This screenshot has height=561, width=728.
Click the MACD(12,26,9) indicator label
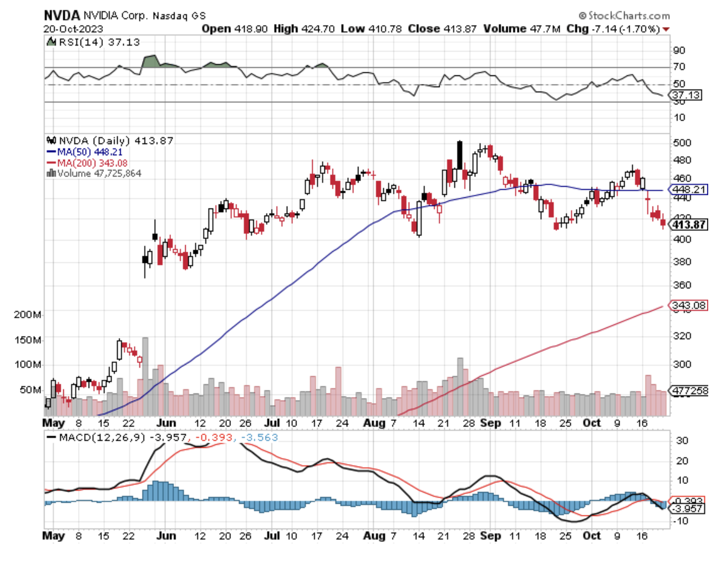coord(102,437)
